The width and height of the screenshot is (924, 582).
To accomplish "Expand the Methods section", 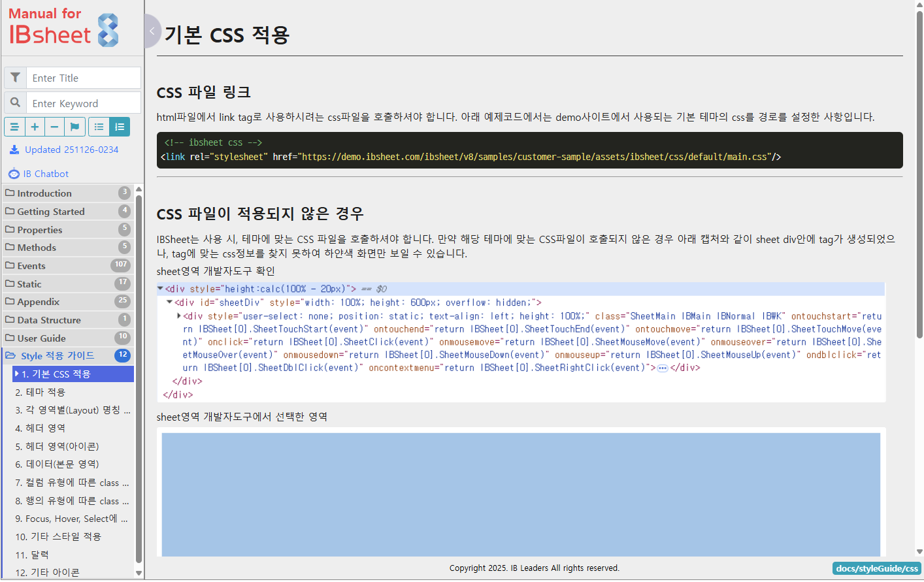I will pos(68,247).
